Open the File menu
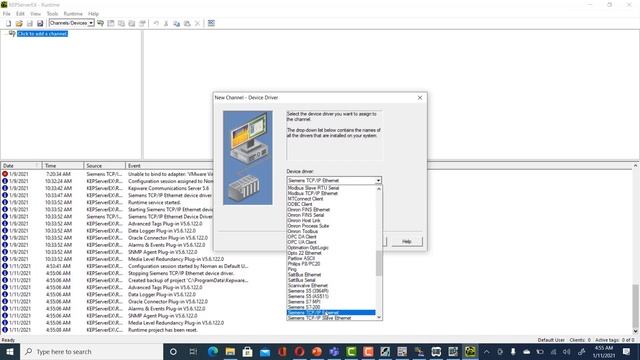The height and width of the screenshot is (360, 640). coord(7,13)
